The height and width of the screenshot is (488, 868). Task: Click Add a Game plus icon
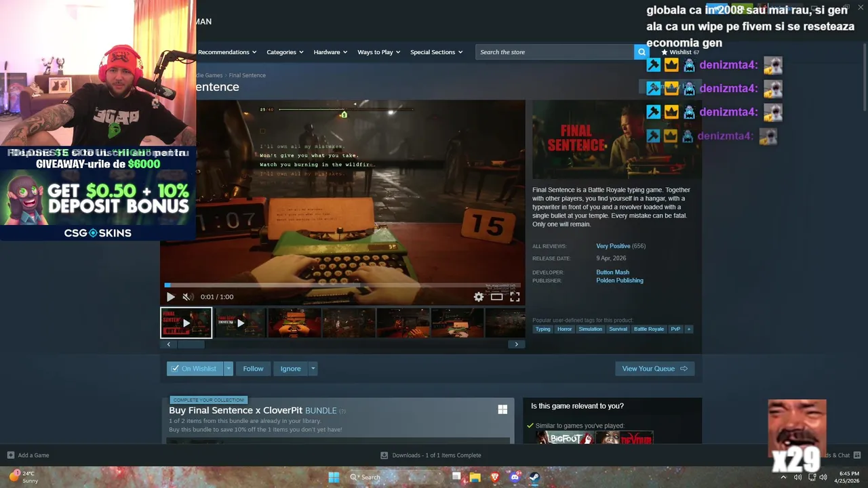tap(10, 455)
